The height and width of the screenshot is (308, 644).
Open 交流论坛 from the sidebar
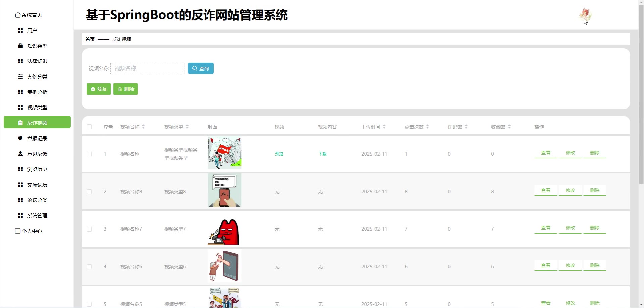coord(37,185)
